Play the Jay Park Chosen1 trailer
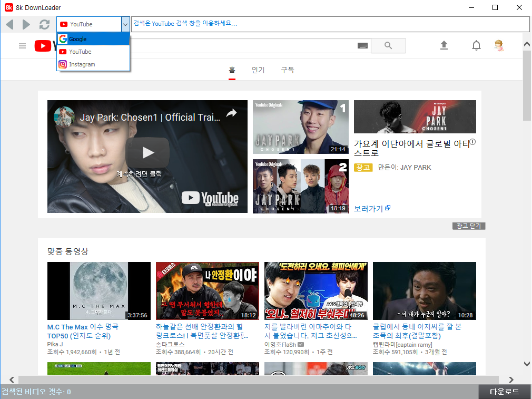 147,153
